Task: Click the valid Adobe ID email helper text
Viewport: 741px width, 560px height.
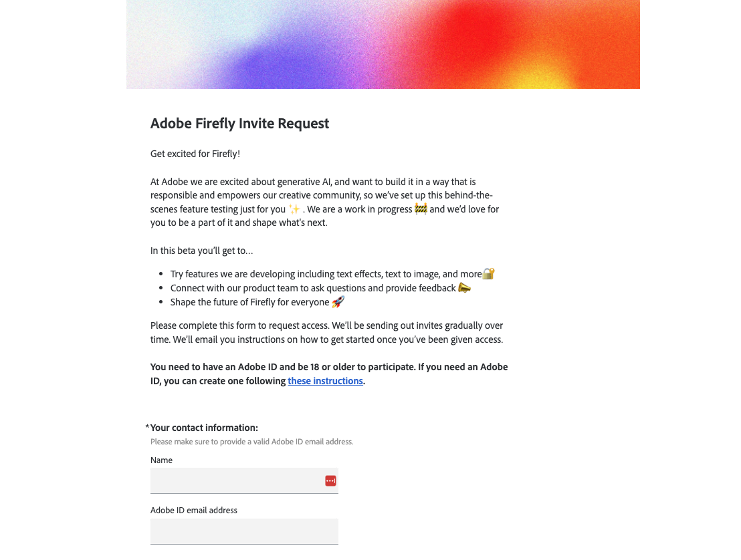Action: coord(251,442)
